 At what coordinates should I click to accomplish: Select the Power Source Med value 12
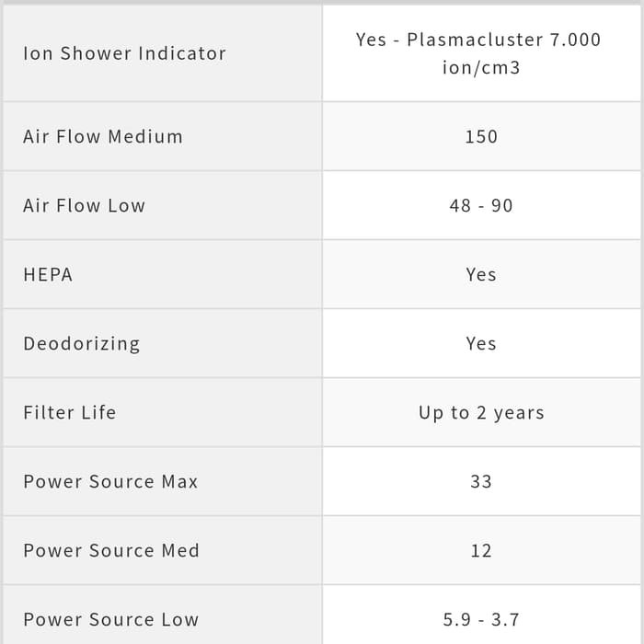click(x=481, y=551)
